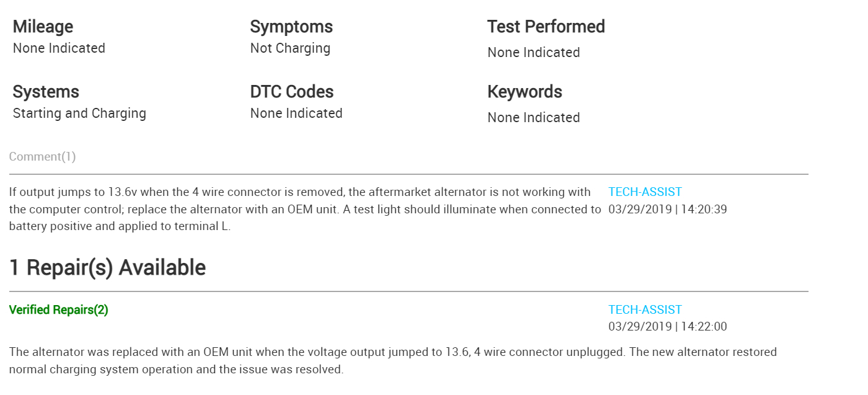This screenshot has height=395, width=868.
Task: Select the Starting and Charging system value
Action: click(x=79, y=113)
